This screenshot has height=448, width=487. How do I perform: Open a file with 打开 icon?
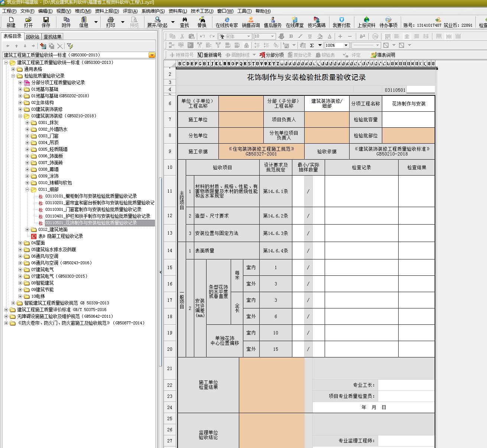coord(28,22)
